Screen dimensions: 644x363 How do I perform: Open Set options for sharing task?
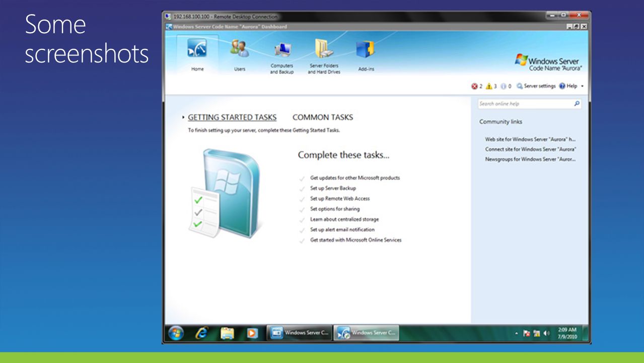[x=335, y=209]
